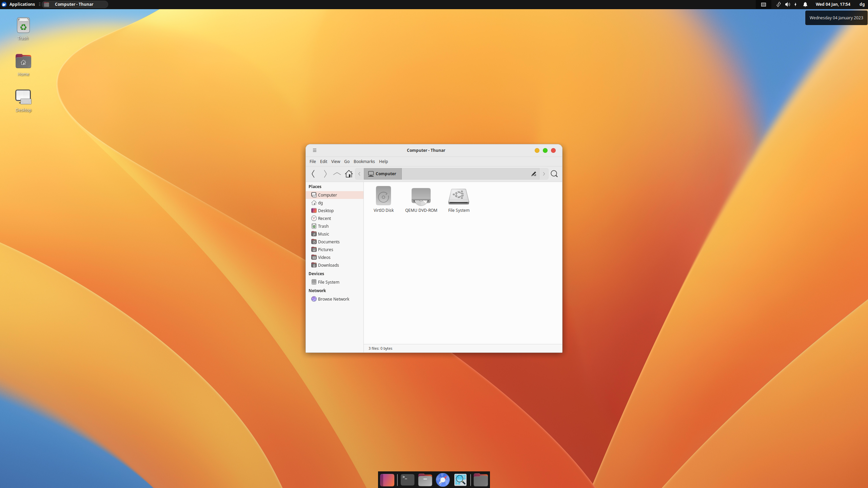Open the Go menu

(x=347, y=161)
